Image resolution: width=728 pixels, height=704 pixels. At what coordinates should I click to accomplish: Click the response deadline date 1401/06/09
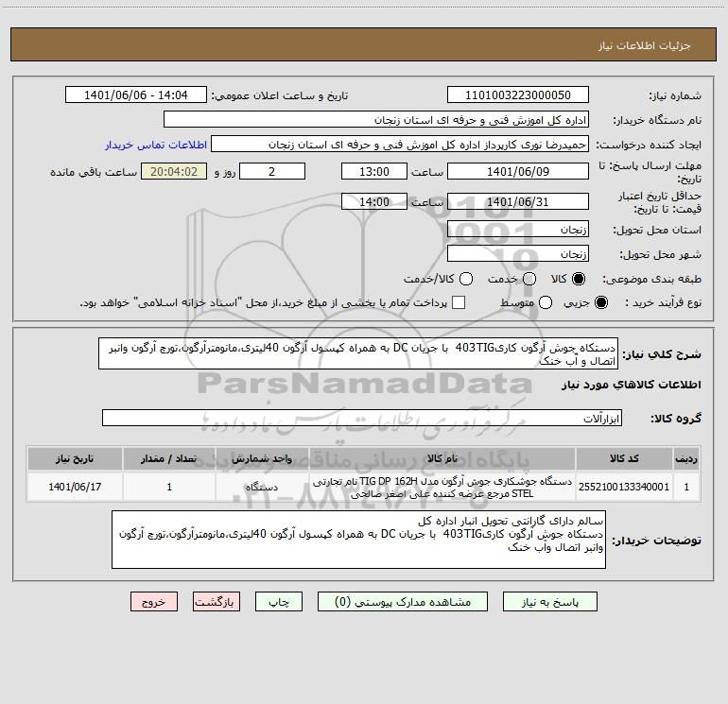click(518, 171)
